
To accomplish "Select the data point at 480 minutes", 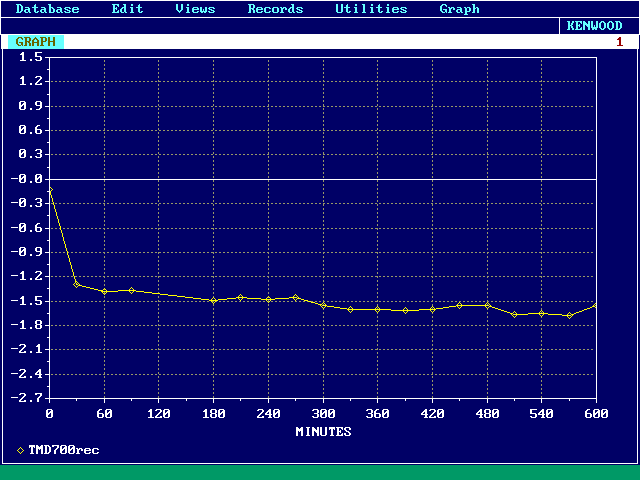I will pyautogui.click(x=487, y=305).
